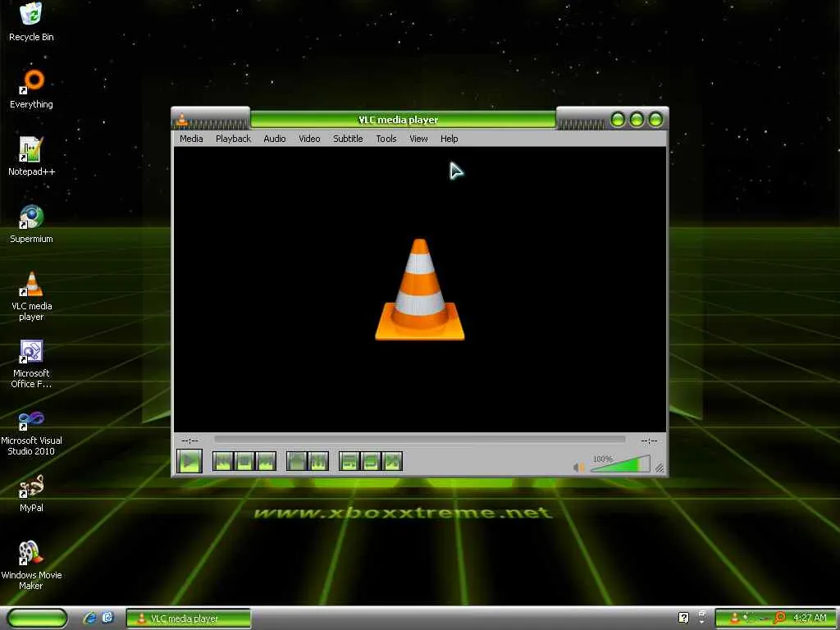Select the Supermium desktop shortcut

(31, 224)
